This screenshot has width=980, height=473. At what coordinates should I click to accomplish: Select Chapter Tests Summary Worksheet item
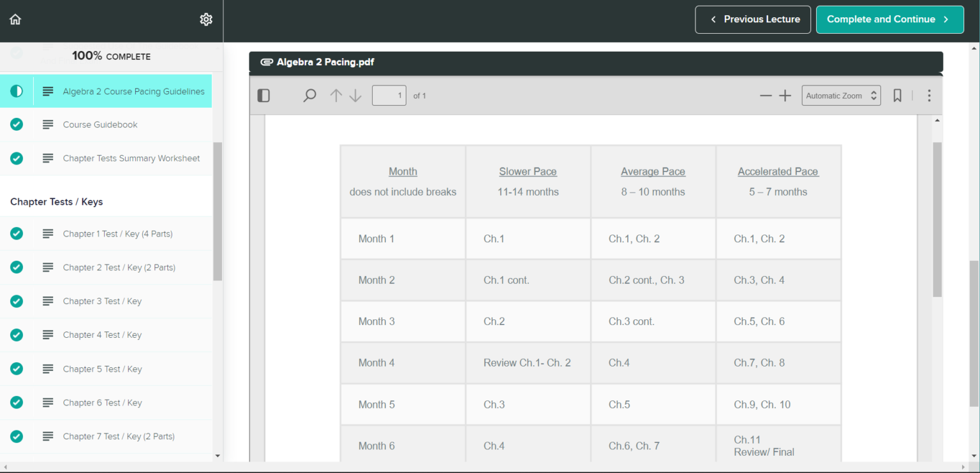coord(131,158)
